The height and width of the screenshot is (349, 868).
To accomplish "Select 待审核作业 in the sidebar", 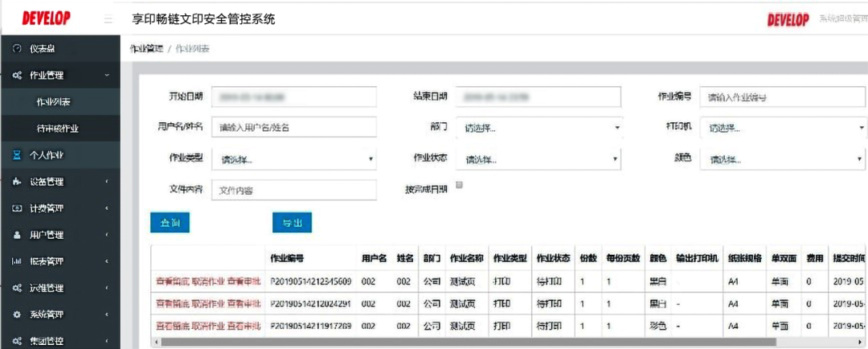I will click(58, 129).
